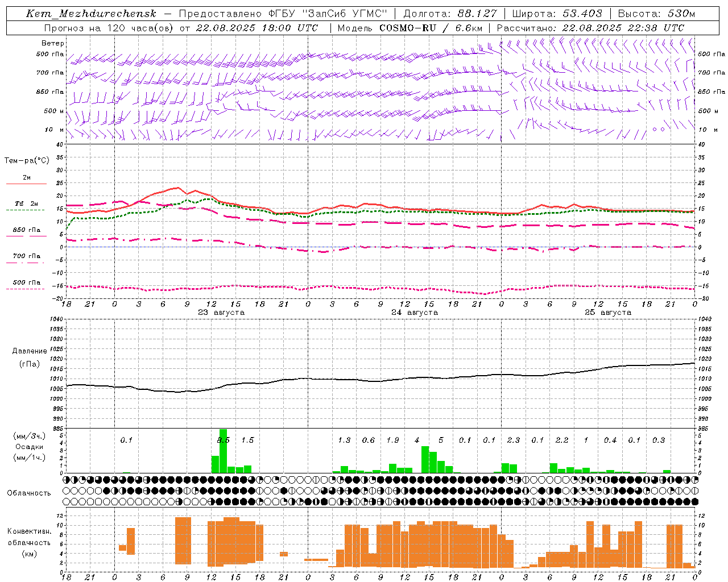Screen dimensions: 728x582
Task: Click the computed timestamp Рассчитано: 22.08.2025 22:38 UTC
Action: tap(590, 28)
